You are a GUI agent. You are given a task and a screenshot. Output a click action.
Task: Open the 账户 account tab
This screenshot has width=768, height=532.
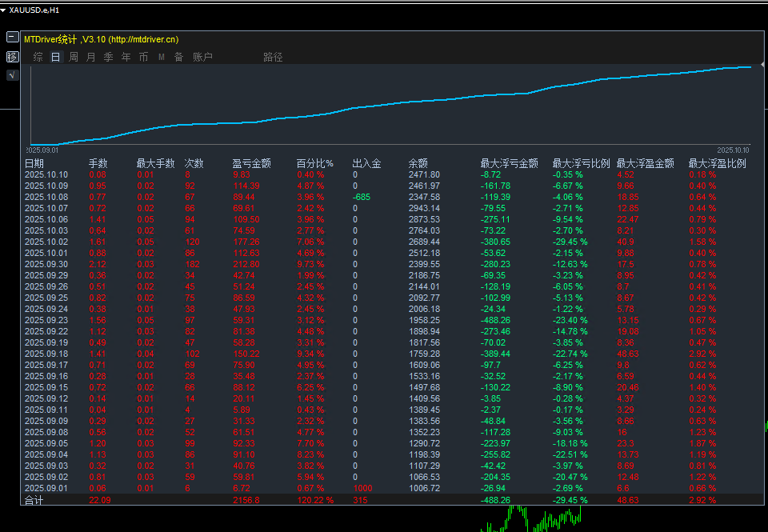point(202,57)
